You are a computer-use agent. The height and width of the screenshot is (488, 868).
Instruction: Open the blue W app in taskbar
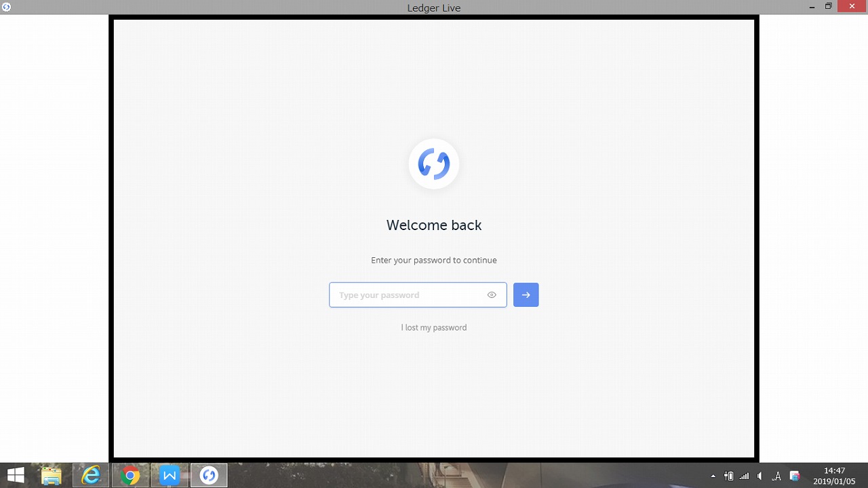click(x=170, y=476)
